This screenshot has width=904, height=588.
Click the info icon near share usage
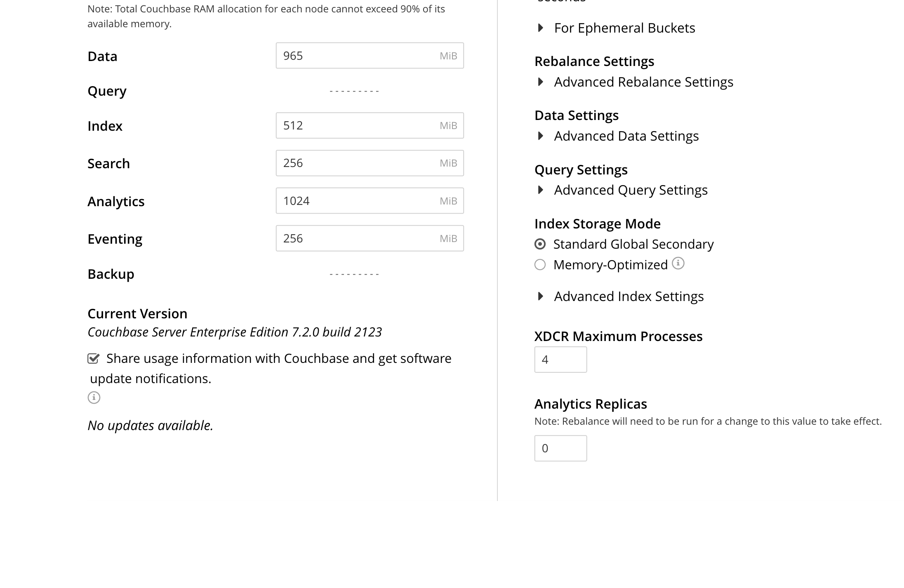[x=94, y=397]
